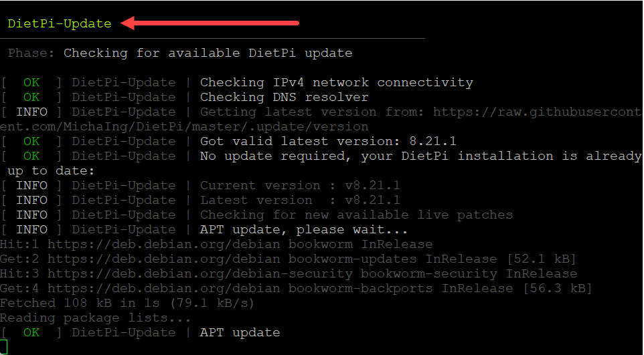Click the green terminal cursor block

(x=3, y=347)
